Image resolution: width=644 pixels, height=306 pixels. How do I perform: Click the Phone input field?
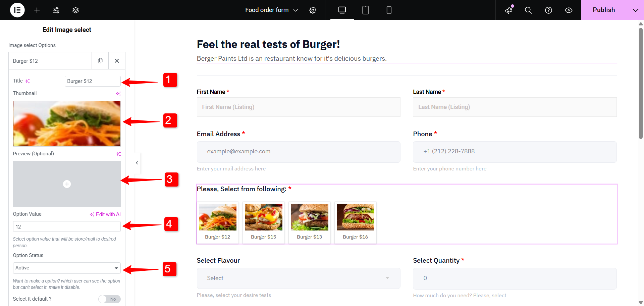coord(515,152)
